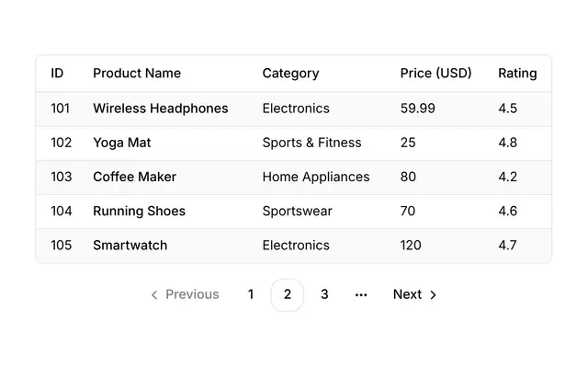Select the Coffee Maker row
This screenshot has height=368, width=588.
pyautogui.click(x=294, y=178)
